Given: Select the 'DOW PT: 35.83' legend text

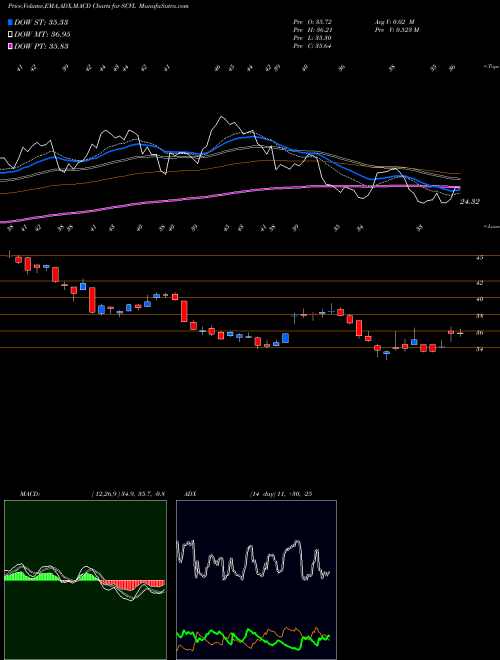Looking at the screenshot, I should pyautogui.click(x=41, y=46).
